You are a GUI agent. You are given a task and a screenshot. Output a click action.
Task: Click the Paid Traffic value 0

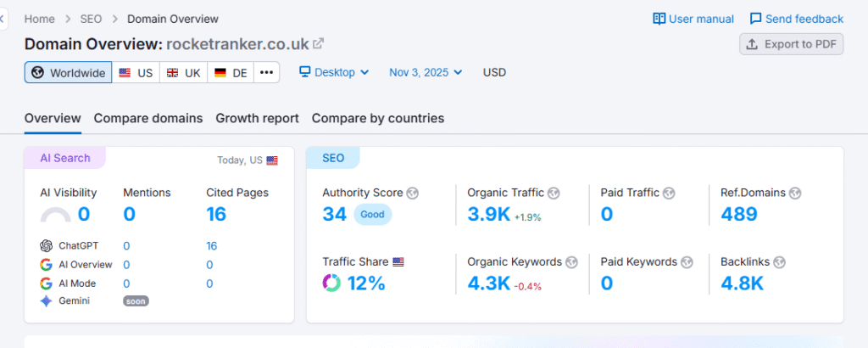[x=607, y=215]
